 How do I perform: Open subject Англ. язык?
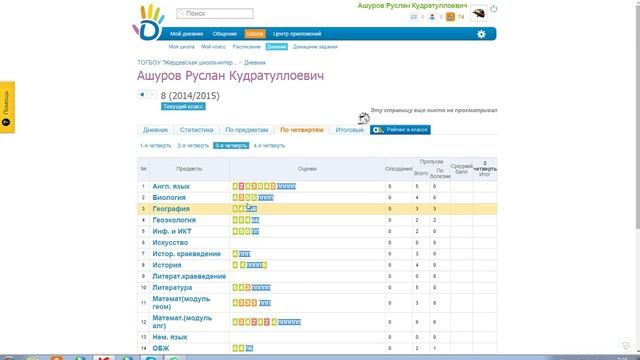(171, 187)
